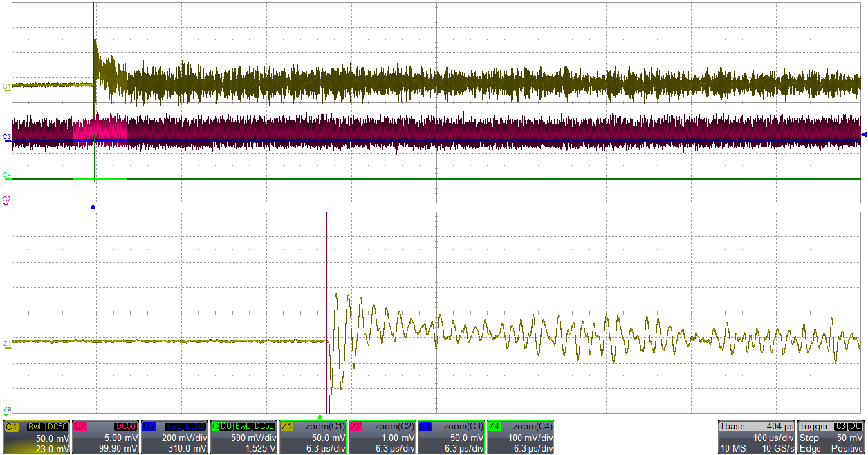Open the Trigger settings descriptor box
This screenshot has height=455, width=868.
point(831,438)
